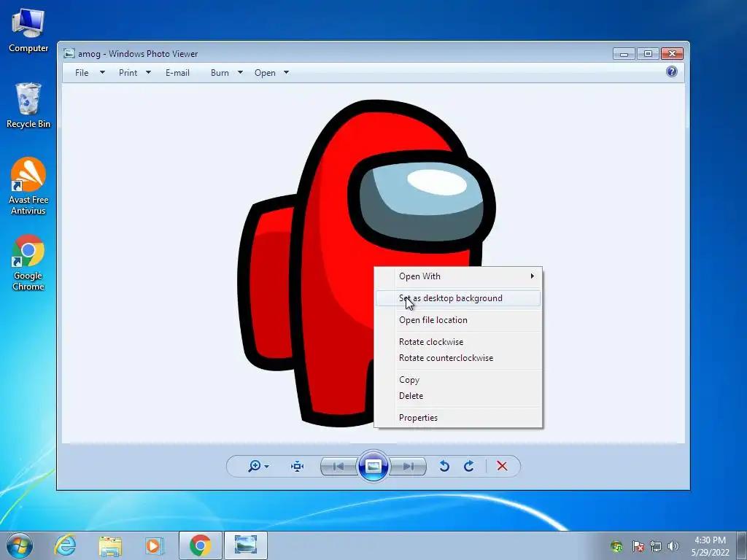The image size is (747, 560).
Task: Switch to Chrome in the taskbar
Action: pyautogui.click(x=200, y=545)
